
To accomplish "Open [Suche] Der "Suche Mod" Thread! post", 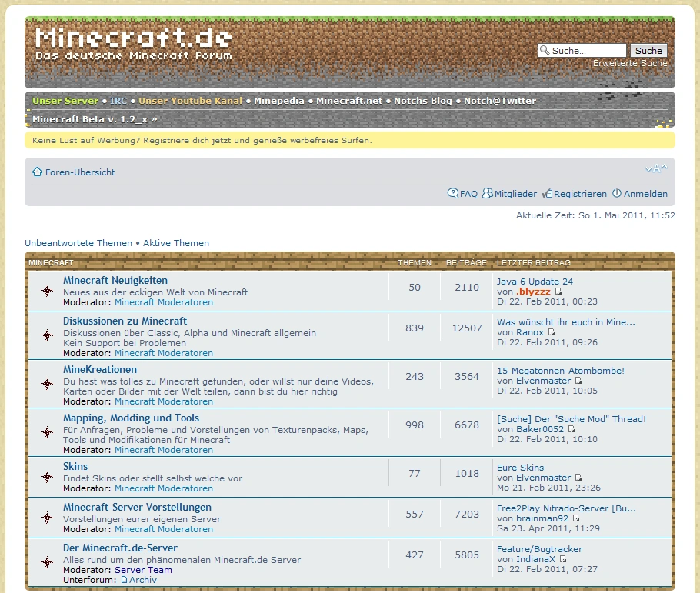I will [x=572, y=419].
